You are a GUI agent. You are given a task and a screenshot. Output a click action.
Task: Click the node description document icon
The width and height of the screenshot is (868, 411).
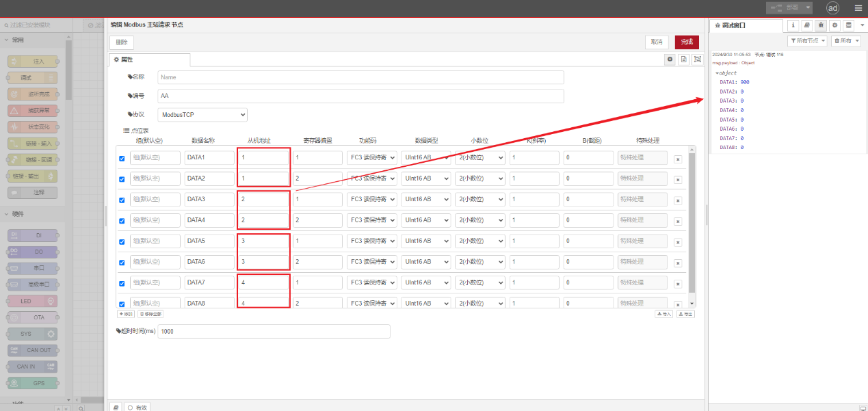point(683,59)
